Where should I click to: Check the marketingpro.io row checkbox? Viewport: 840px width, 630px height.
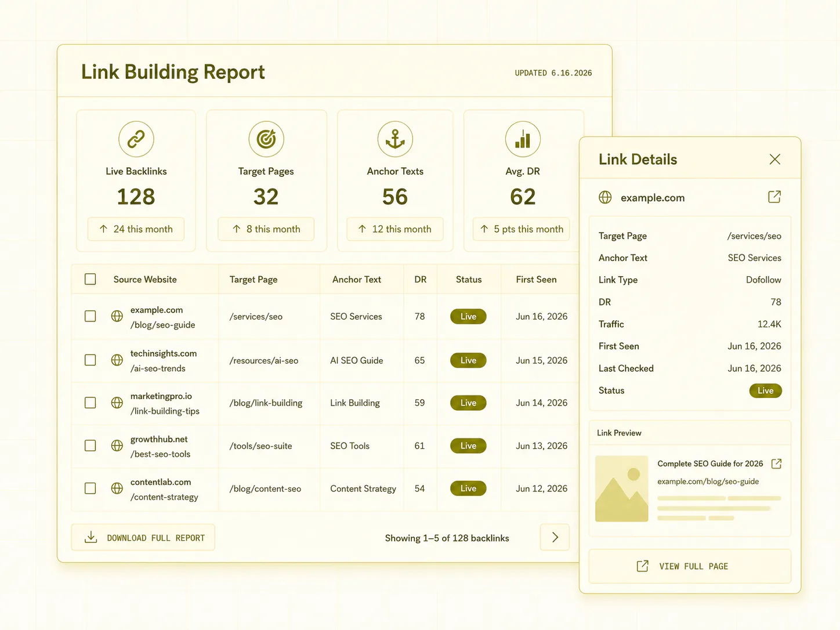coord(90,403)
